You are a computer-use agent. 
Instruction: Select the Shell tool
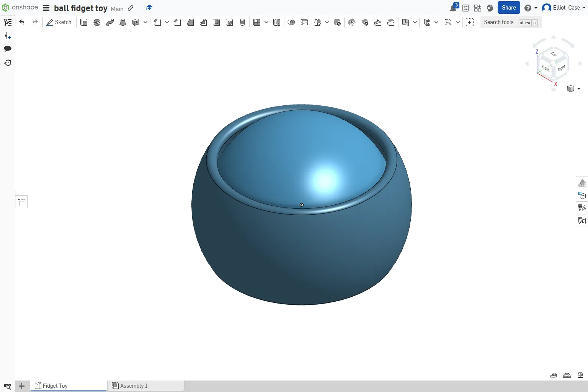tap(216, 22)
